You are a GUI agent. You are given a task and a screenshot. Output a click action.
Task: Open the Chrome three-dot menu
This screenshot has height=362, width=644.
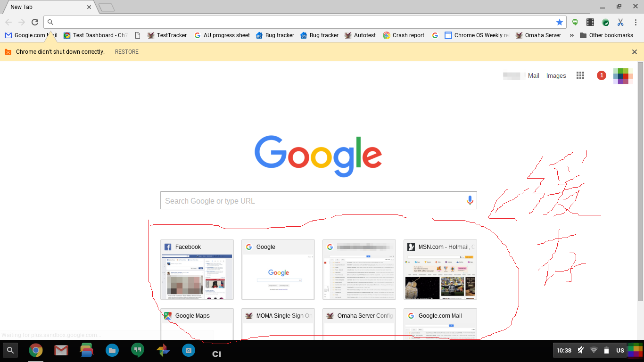click(x=636, y=22)
